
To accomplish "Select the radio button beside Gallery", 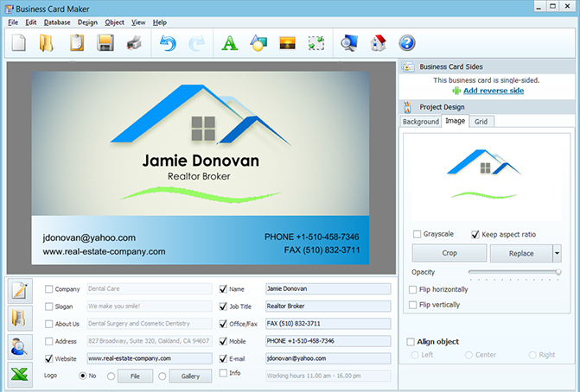I will (162, 376).
